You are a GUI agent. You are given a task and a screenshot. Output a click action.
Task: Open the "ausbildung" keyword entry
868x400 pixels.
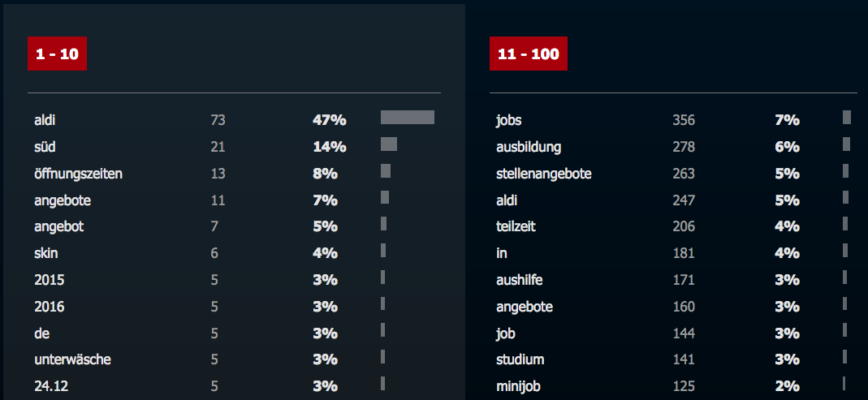(x=529, y=147)
